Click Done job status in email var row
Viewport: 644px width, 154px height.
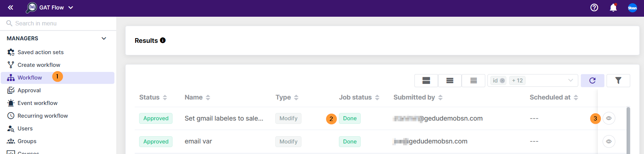350,142
